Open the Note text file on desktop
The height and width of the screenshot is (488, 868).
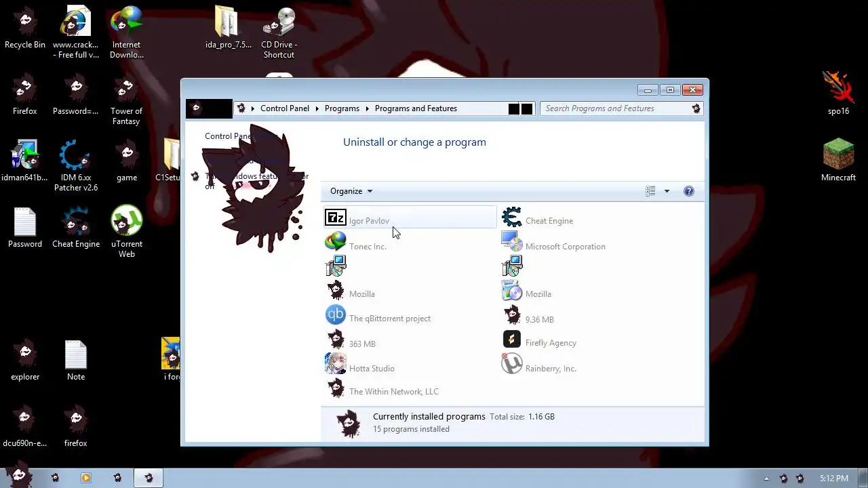point(76,361)
